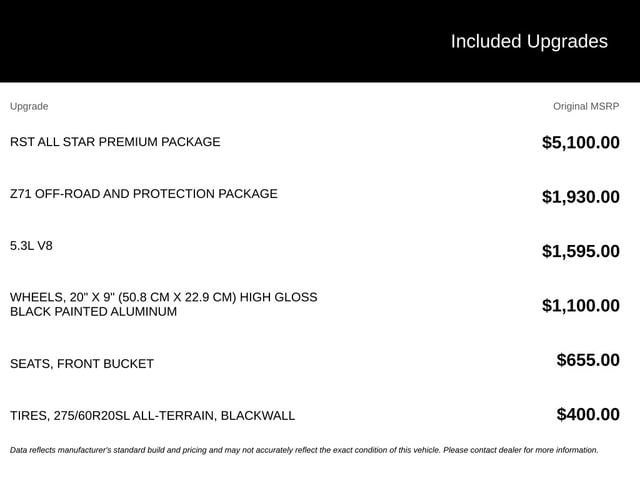640x480 pixels.
Task: Click the $1,930.00 price
Action: coord(580,197)
